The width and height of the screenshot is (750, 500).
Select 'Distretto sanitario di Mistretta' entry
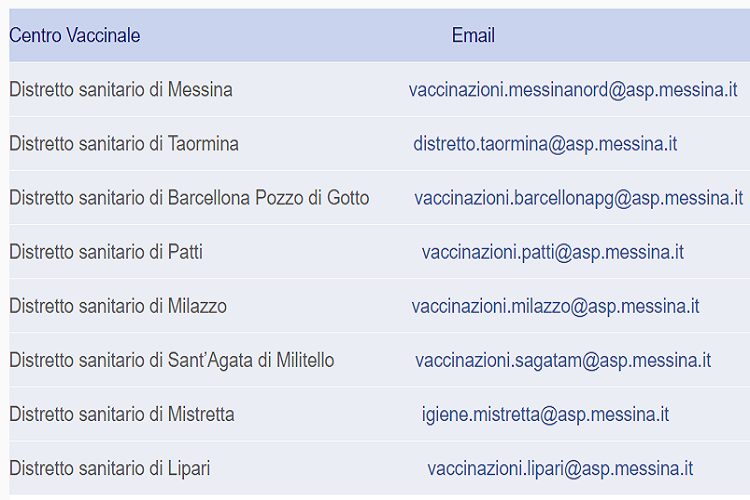[122, 414]
